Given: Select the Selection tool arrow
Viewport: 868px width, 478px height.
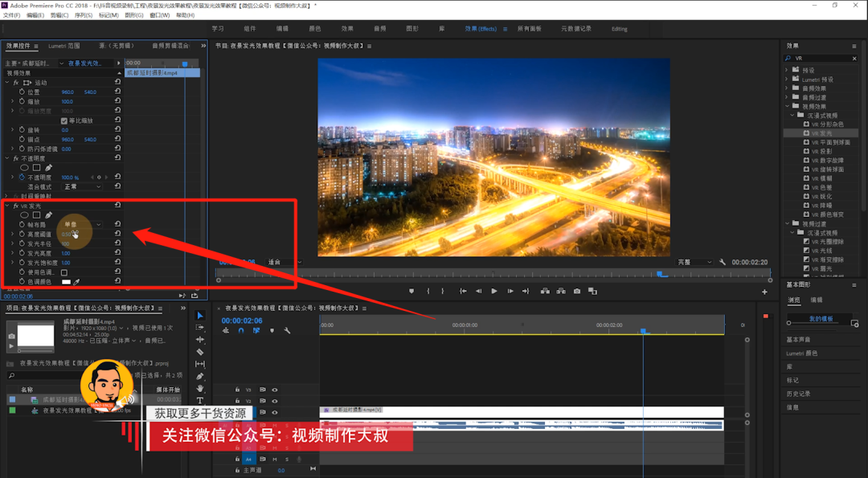Looking at the screenshot, I should point(200,316).
